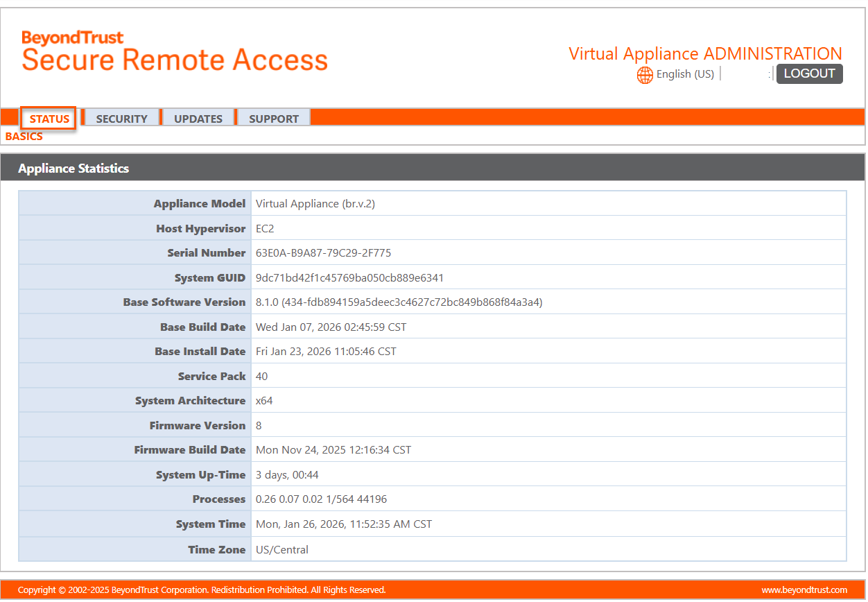Switch to the STATUS tab
Image resolution: width=868 pixels, height=602 pixels.
click(49, 119)
